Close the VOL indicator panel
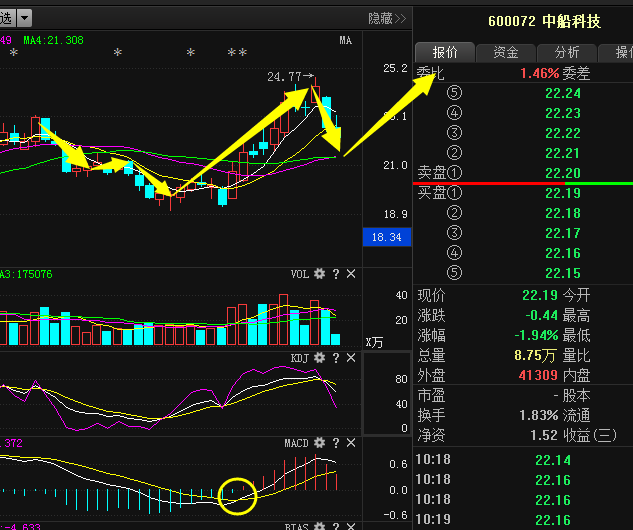Viewport: 633px width, 530px height. click(x=351, y=274)
